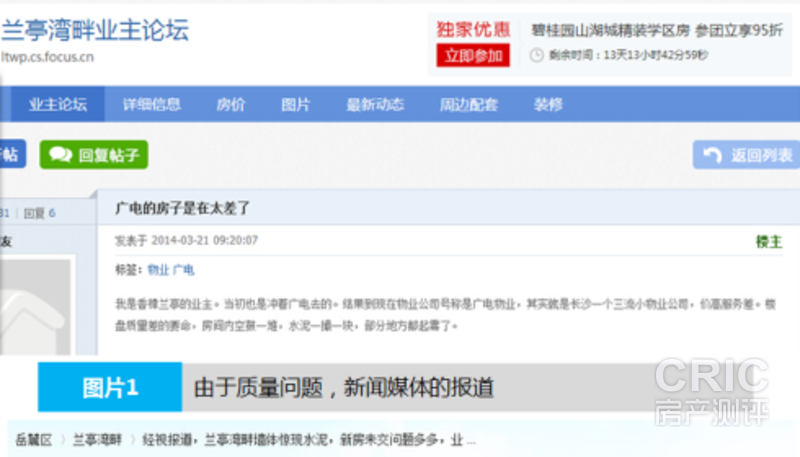Click the post title 广电的房子是在太差了
800x457 pixels.
coord(182,209)
